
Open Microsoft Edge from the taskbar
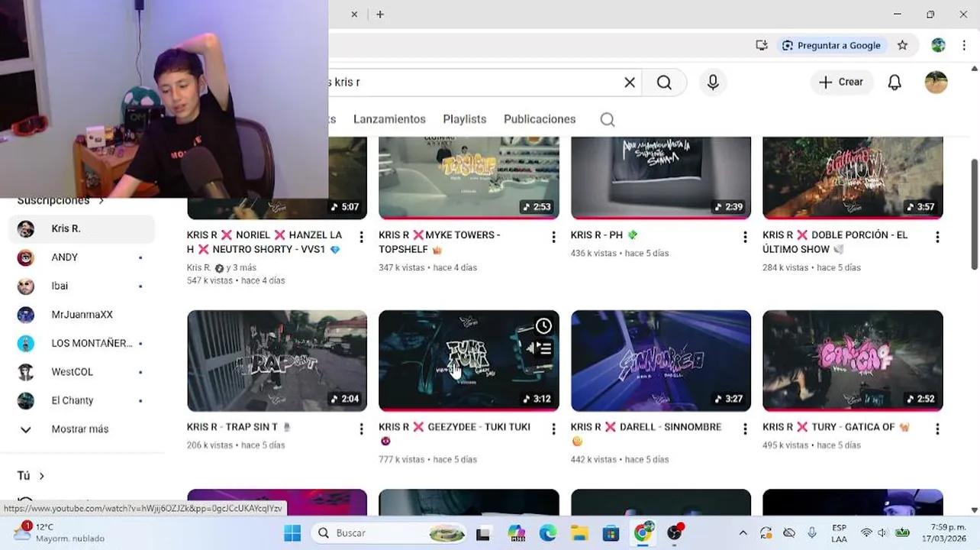coord(548,533)
